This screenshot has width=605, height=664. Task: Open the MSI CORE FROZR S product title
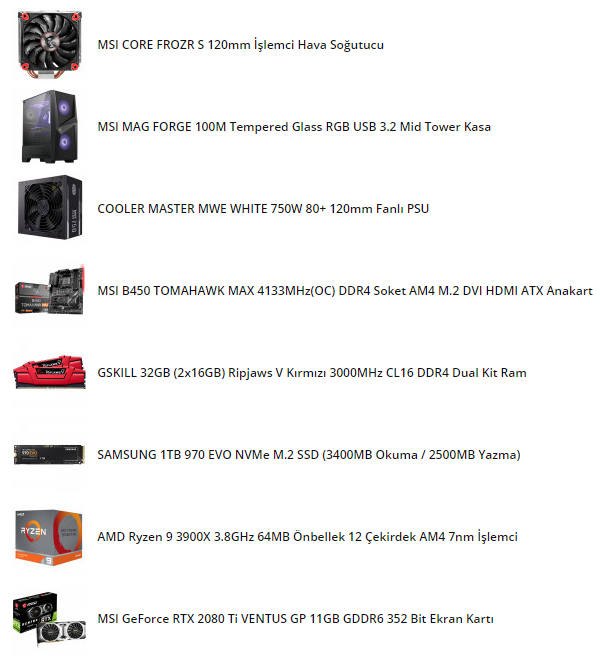pyautogui.click(x=240, y=44)
